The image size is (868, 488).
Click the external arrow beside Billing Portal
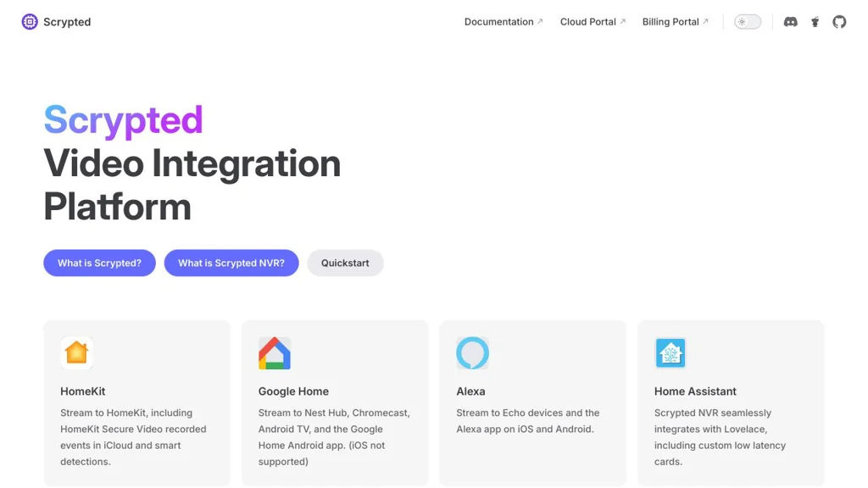[x=705, y=21]
